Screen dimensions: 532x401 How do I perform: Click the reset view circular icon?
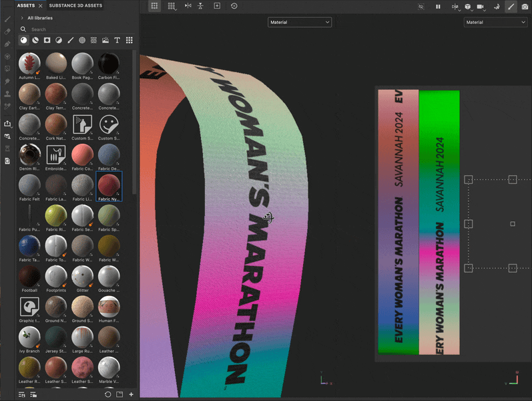[x=234, y=6]
